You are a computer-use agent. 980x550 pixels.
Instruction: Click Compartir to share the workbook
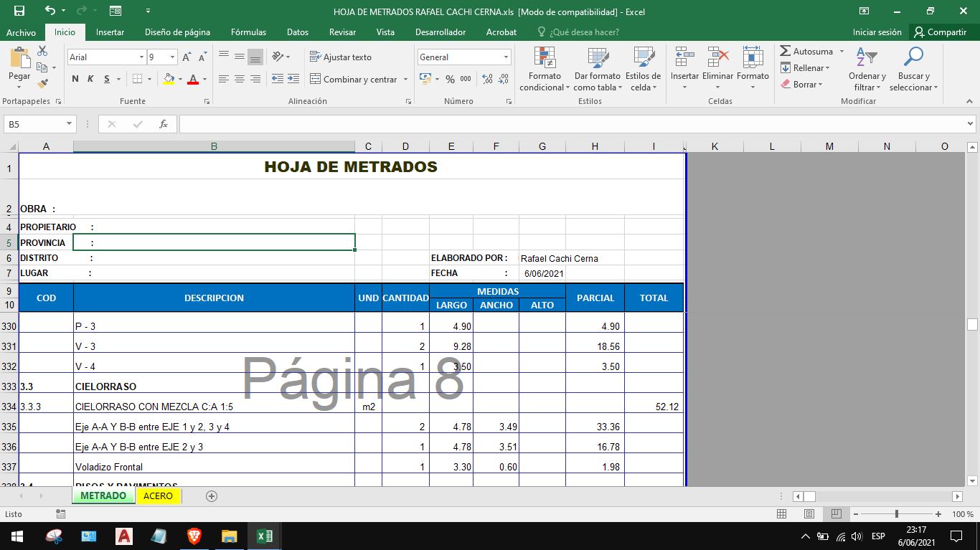click(940, 32)
